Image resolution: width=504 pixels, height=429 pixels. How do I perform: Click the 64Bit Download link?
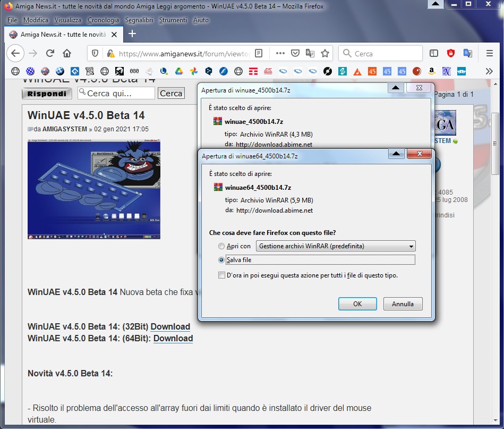coord(173,339)
